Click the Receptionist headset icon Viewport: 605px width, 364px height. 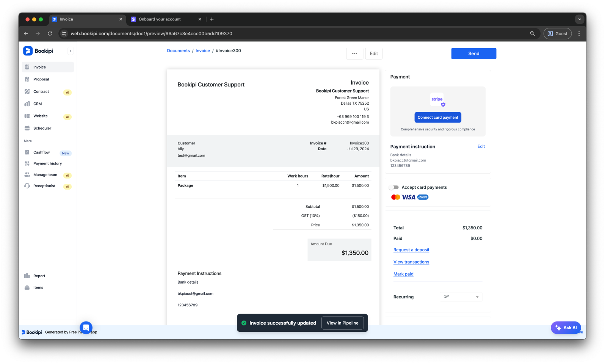[x=27, y=186]
